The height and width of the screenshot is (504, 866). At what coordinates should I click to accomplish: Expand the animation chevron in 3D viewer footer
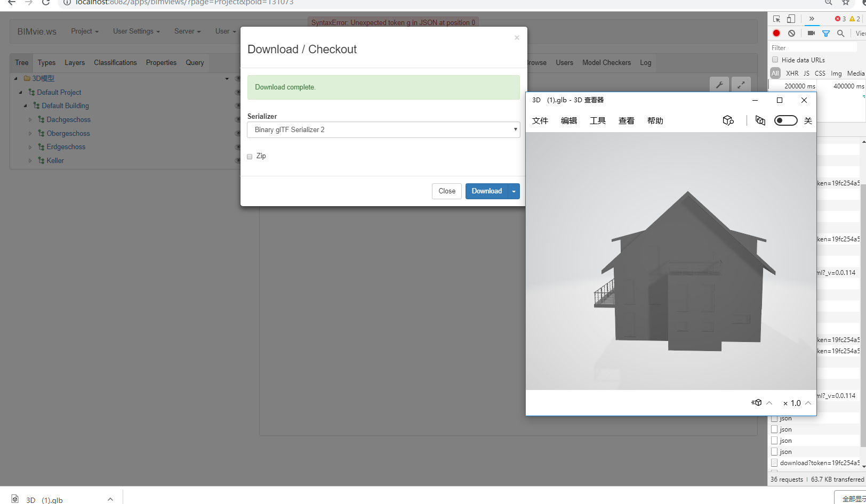[x=769, y=403]
